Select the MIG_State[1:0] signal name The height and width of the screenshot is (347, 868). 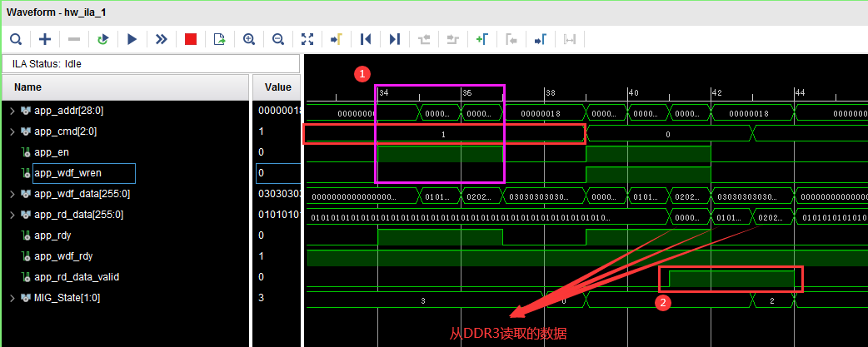point(67,298)
